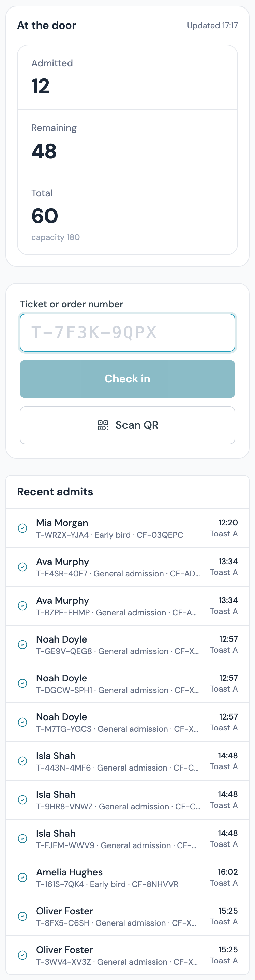Viewport: 255px width, 980px height.
Task: Click the Check in button
Action: coord(127,379)
